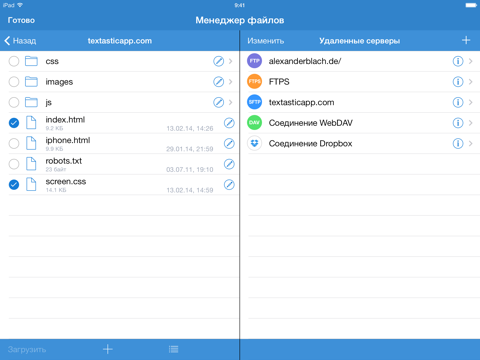Tap the edit icon for screen.css
This screenshot has width=480, height=360.
click(229, 185)
